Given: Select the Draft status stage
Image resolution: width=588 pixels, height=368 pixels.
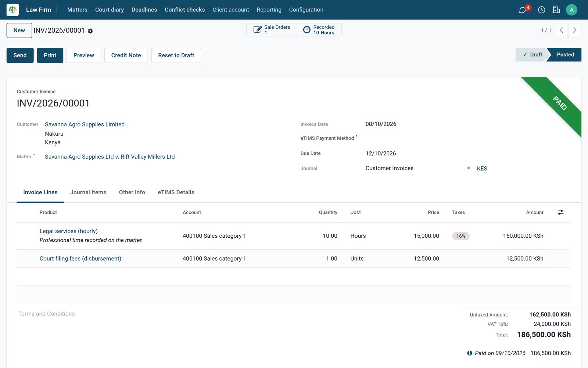Looking at the screenshot, I should pyautogui.click(x=532, y=54).
